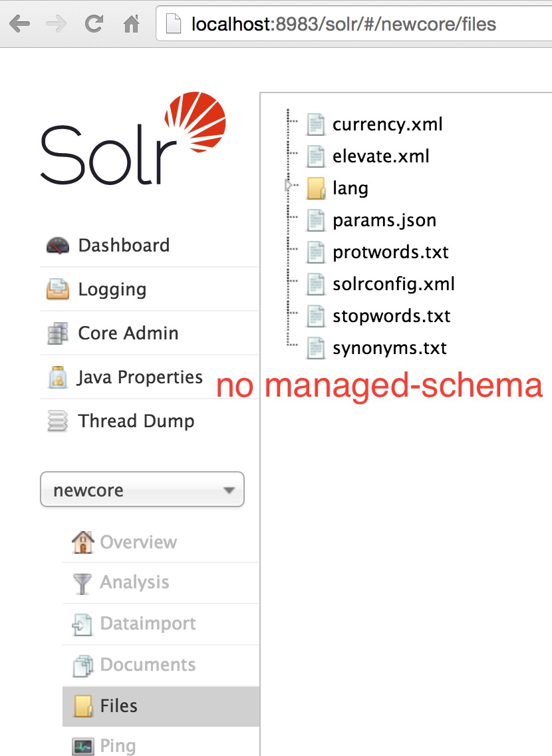This screenshot has width=552, height=756.
Task: Click the Logging inbox icon
Action: (58, 289)
